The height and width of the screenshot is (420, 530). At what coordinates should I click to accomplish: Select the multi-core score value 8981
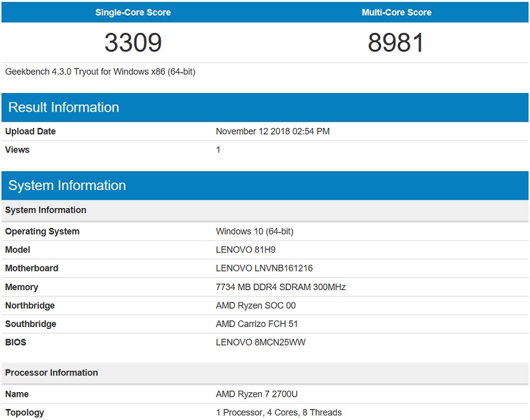click(x=396, y=43)
